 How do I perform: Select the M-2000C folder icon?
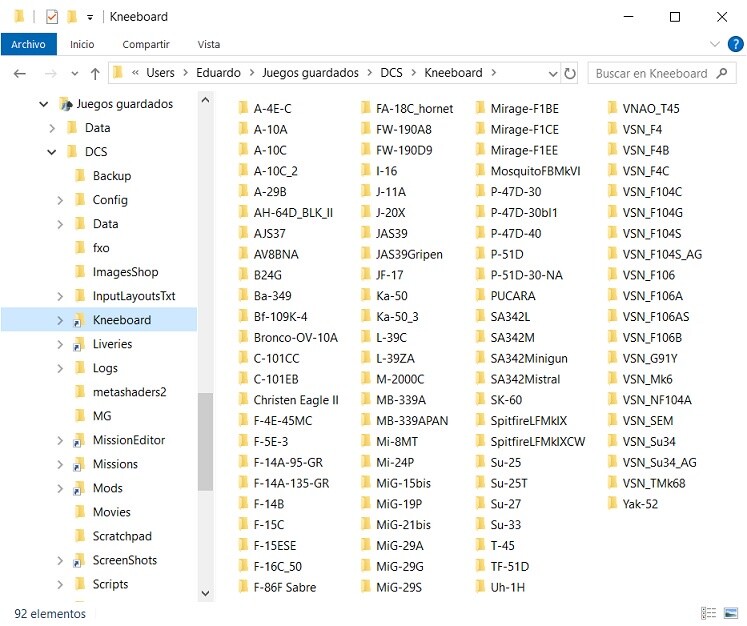click(366, 379)
